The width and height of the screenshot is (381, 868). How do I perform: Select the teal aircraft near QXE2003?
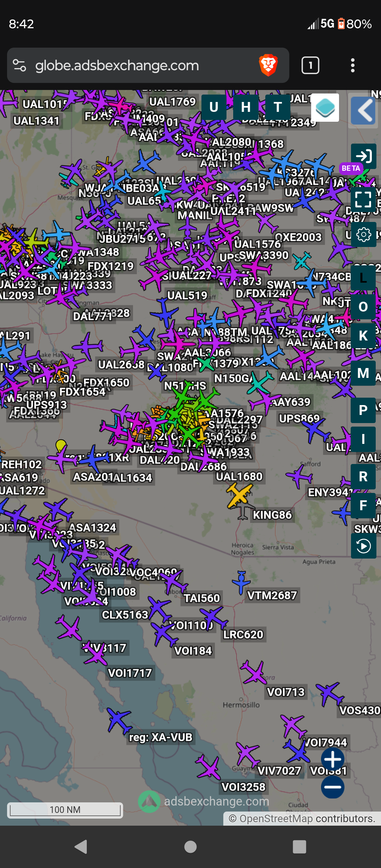(302, 260)
